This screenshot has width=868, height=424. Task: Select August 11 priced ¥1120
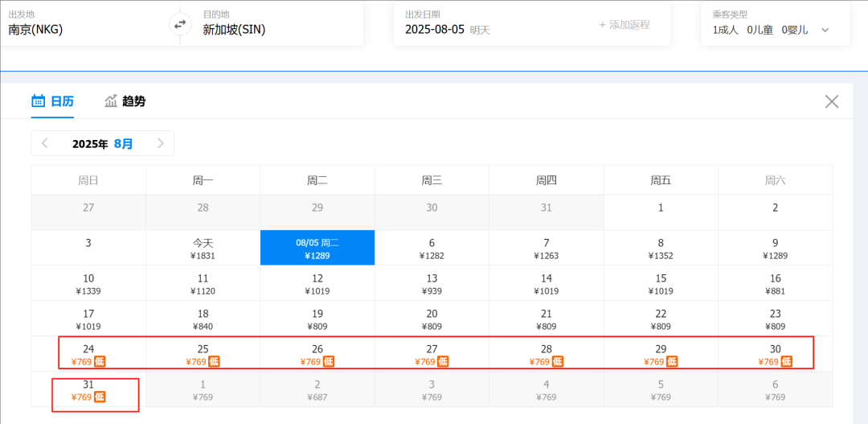pos(203,283)
